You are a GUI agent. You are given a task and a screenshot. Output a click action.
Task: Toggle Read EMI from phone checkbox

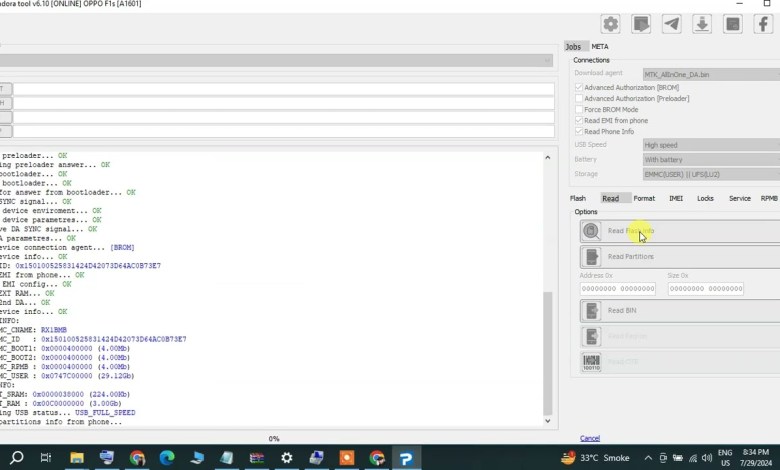(x=579, y=120)
